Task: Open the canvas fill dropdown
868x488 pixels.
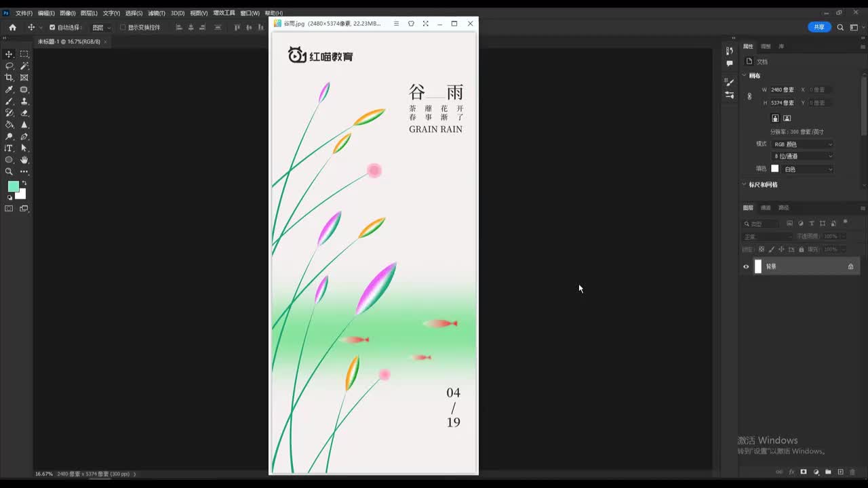Action: [x=808, y=169]
